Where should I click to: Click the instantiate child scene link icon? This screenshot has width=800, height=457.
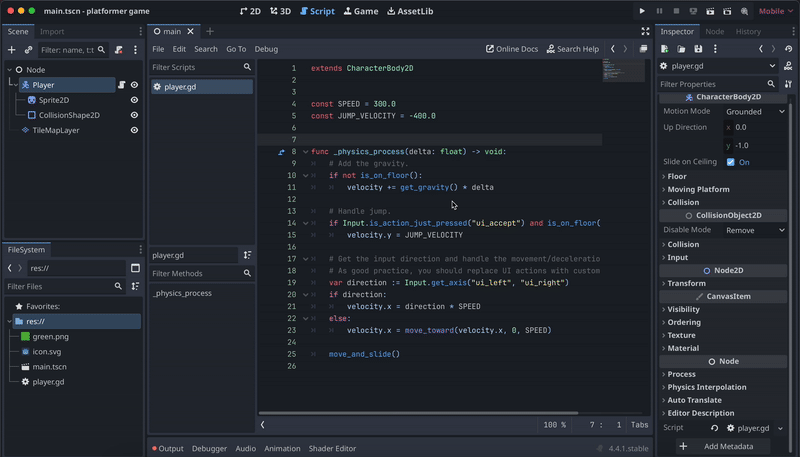click(x=28, y=50)
